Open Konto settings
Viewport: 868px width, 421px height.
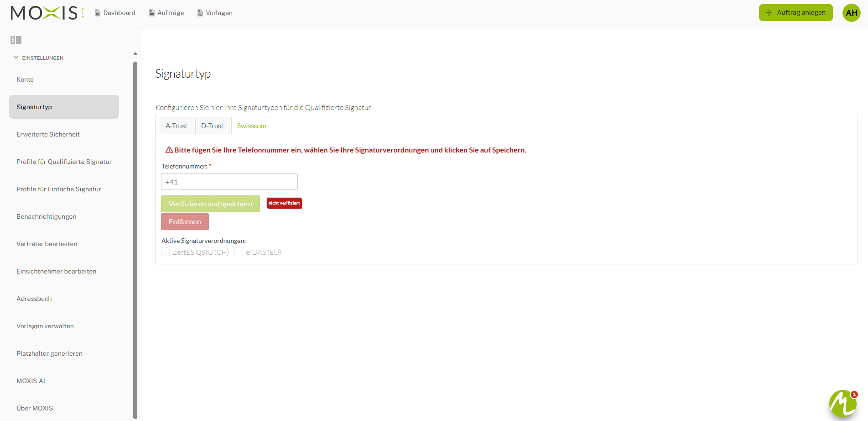64,79
